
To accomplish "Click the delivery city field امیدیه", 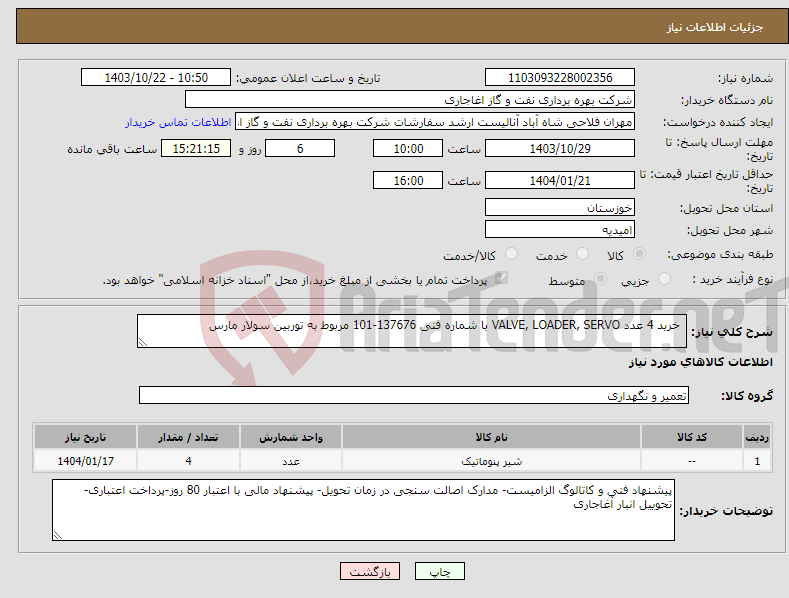I will (560, 230).
